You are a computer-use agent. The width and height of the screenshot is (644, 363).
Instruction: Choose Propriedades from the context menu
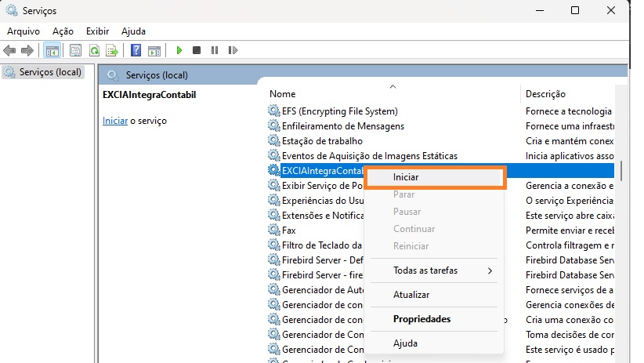pyautogui.click(x=421, y=319)
